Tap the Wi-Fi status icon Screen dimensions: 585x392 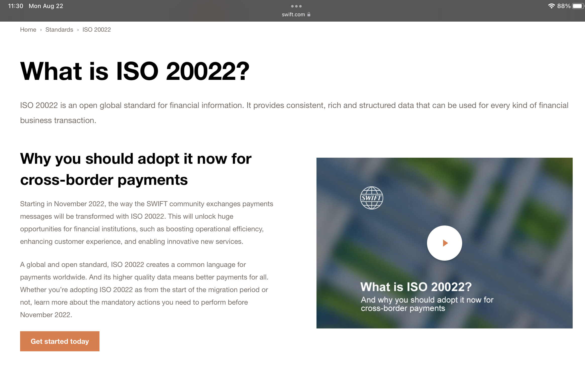pyautogui.click(x=551, y=6)
